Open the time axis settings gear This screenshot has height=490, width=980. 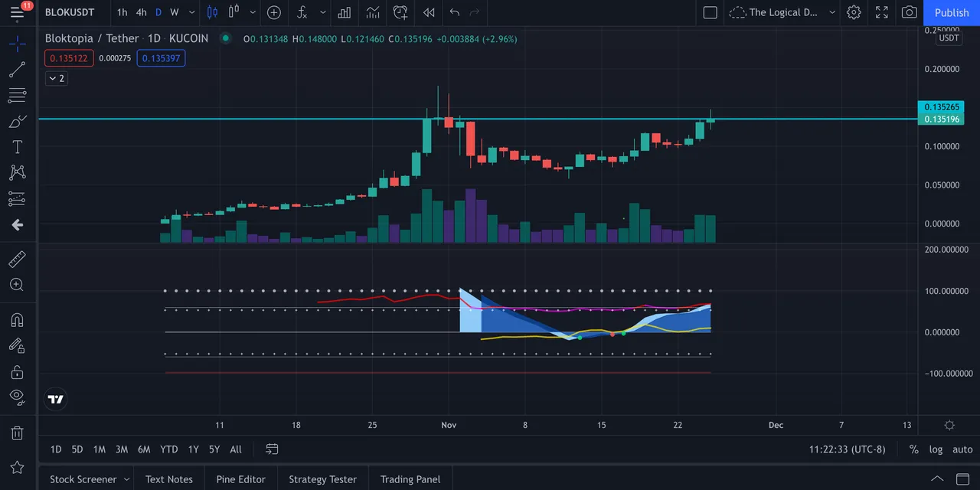[x=949, y=425]
